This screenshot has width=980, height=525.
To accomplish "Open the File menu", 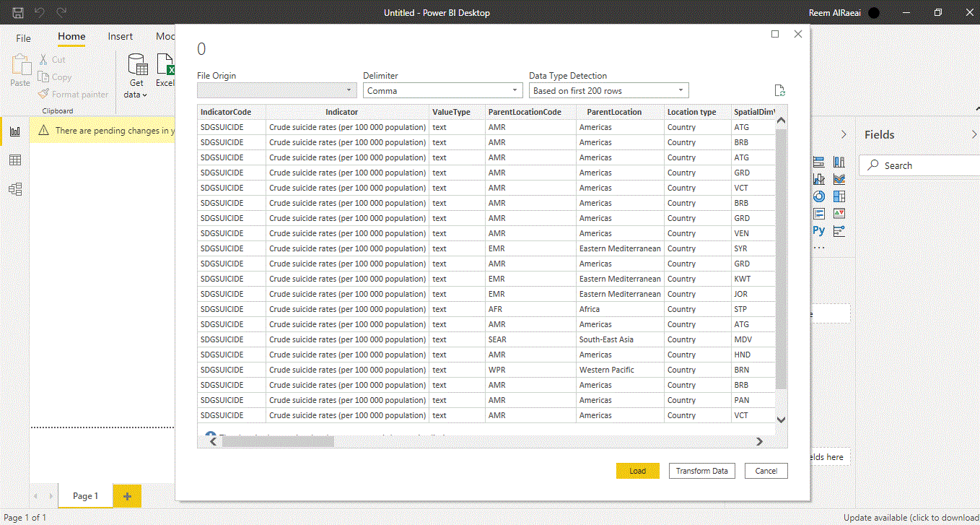I will 24,38.
